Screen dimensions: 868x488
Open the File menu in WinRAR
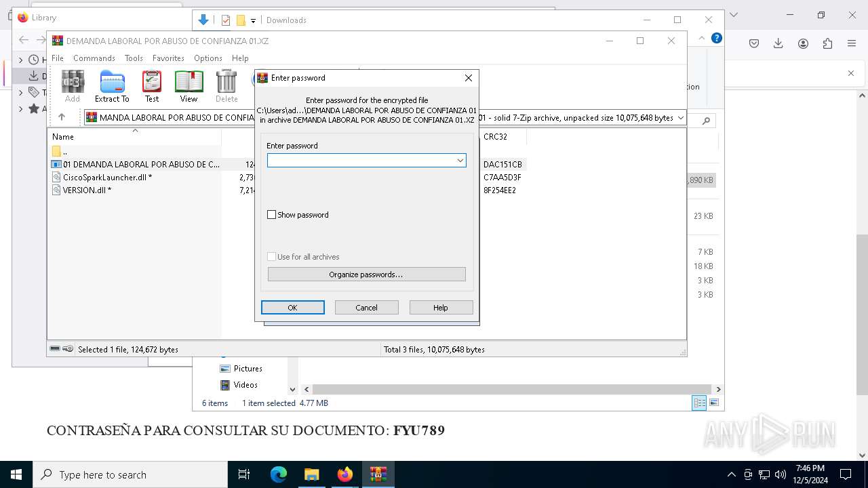pos(58,58)
